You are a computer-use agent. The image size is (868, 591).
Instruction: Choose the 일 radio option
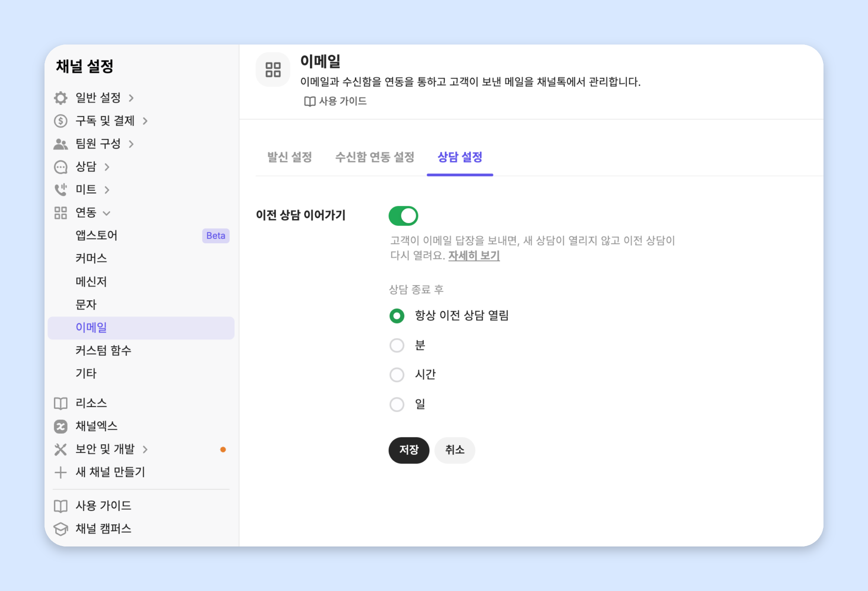(x=397, y=404)
